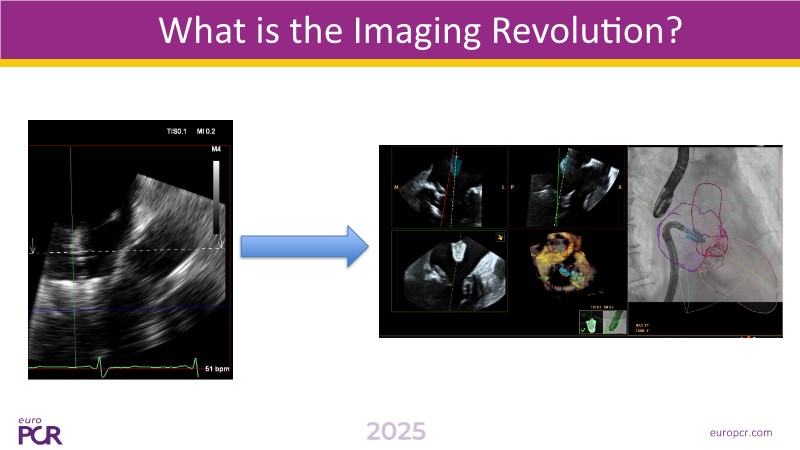Click the fluoroscopy fusion image on right
This screenshot has width=800, height=450.
tap(704, 240)
